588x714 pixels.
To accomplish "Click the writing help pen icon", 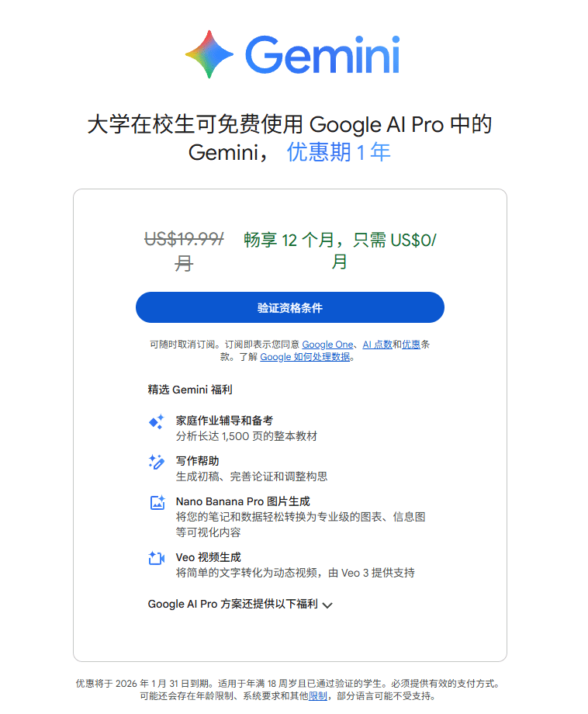I will [157, 462].
